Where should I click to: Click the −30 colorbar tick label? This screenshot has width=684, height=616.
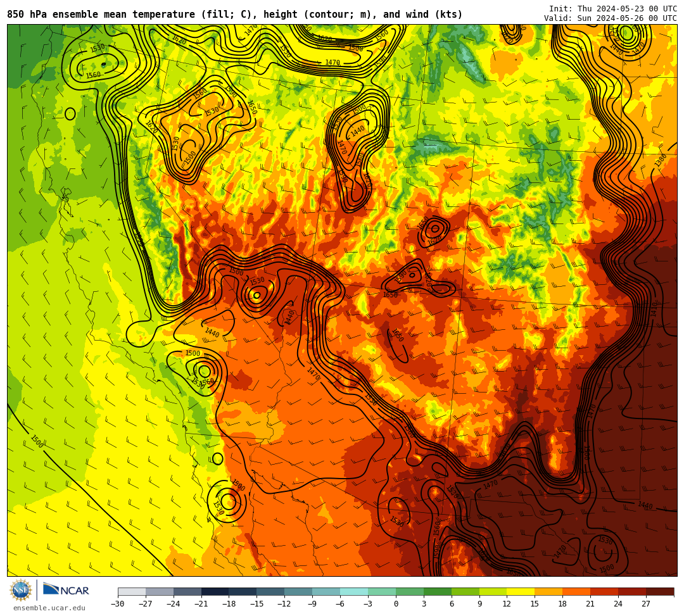click(118, 604)
